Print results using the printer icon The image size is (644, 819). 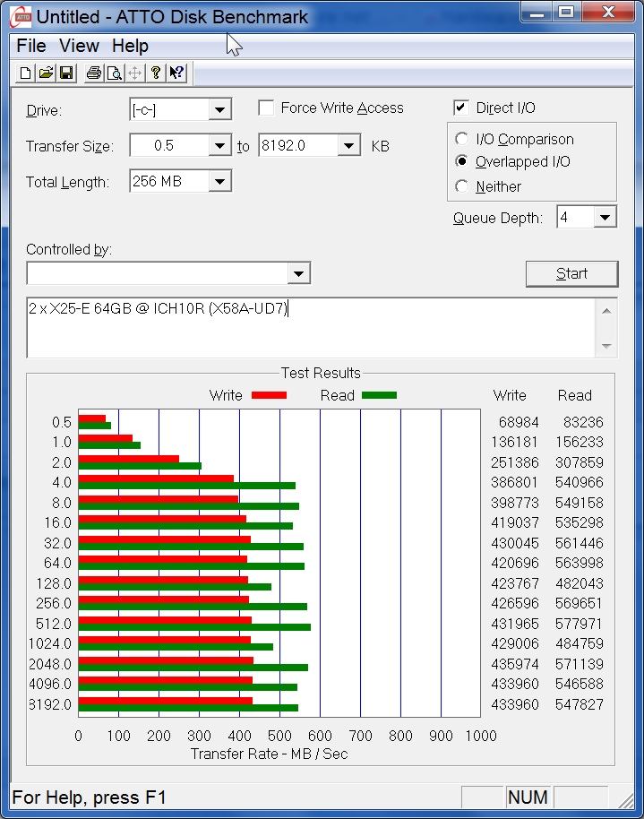[93, 73]
